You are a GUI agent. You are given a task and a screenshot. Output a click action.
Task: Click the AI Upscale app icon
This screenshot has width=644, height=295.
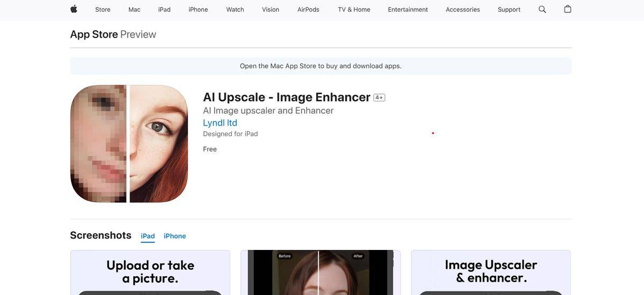pos(129,144)
